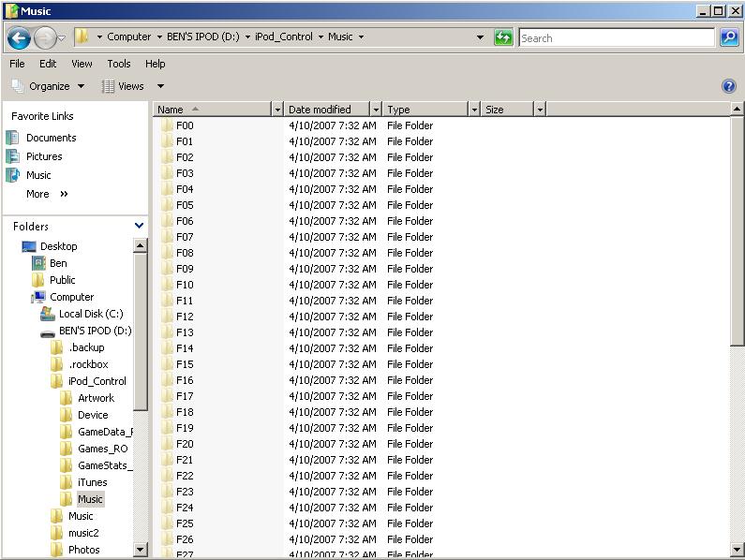The width and height of the screenshot is (745, 560).
Task: Select music2 folder in tree
Action: pyautogui.click(x=83, y=533)
